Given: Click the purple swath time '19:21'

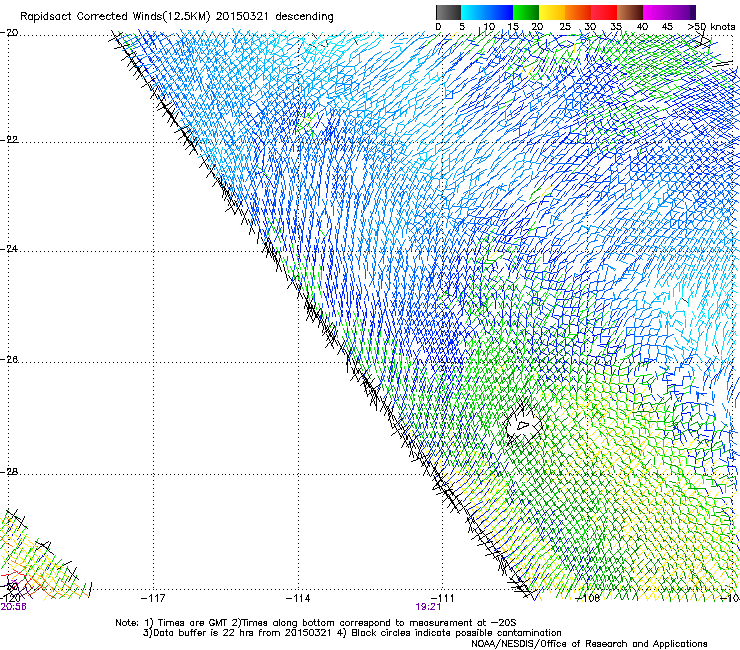Looking at the screenshot, I should 428,607.
